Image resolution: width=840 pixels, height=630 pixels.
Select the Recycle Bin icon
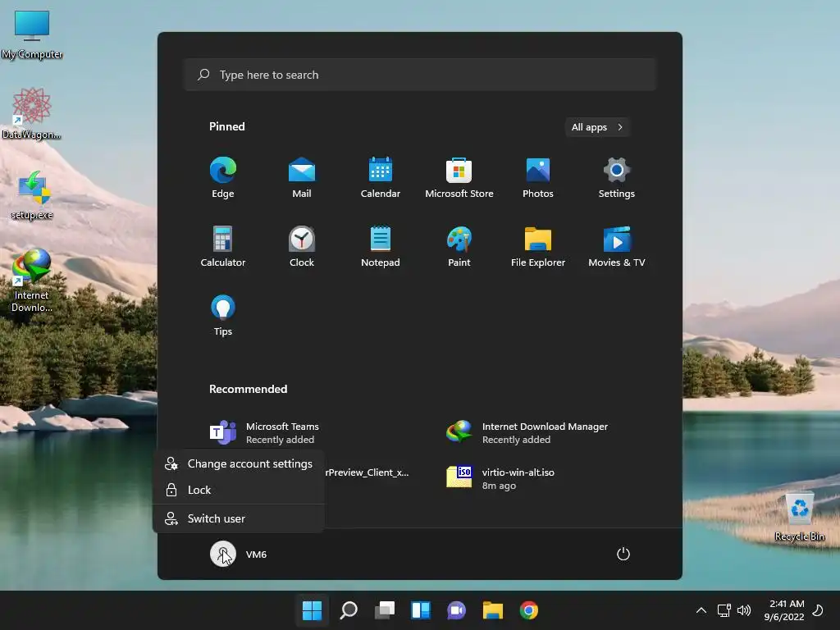point(799,517)
